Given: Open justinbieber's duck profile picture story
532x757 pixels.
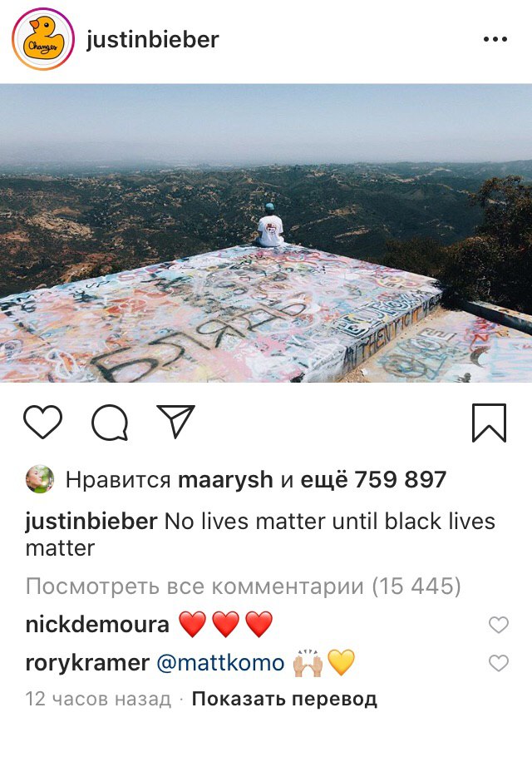Looking at the screenshot, I should (x=43, y=39).
